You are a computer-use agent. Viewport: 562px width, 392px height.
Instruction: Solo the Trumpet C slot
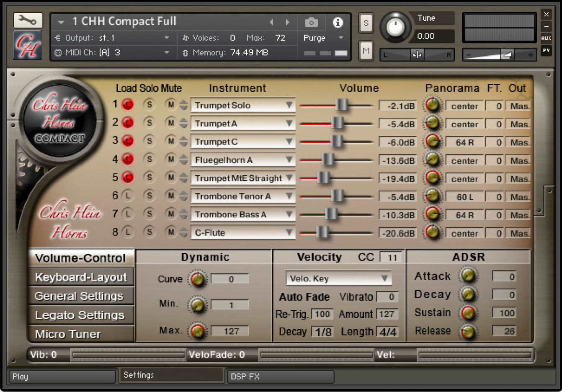(x=149, y=141)
